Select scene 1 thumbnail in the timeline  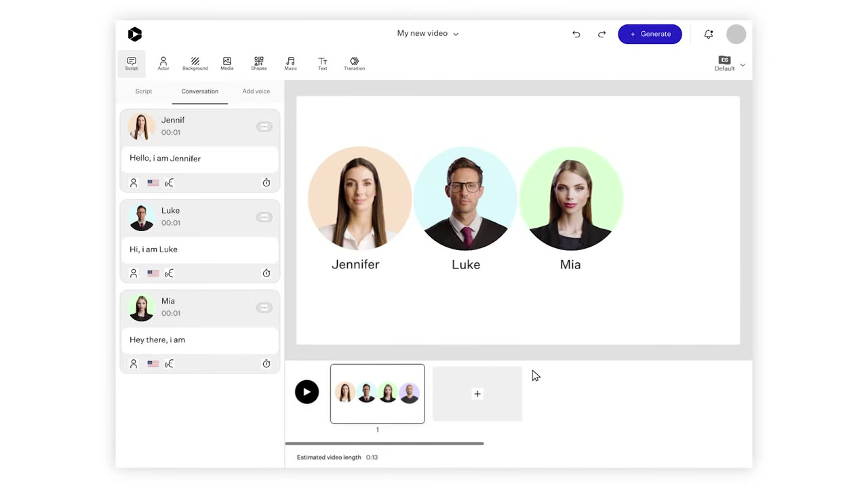[378, 394]
